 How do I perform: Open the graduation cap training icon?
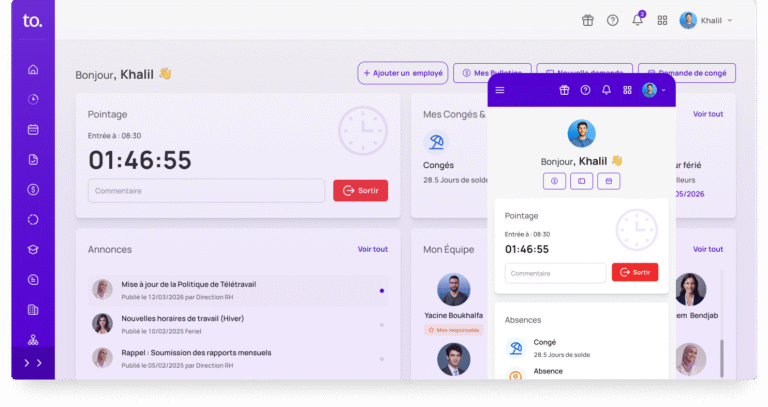33,250
